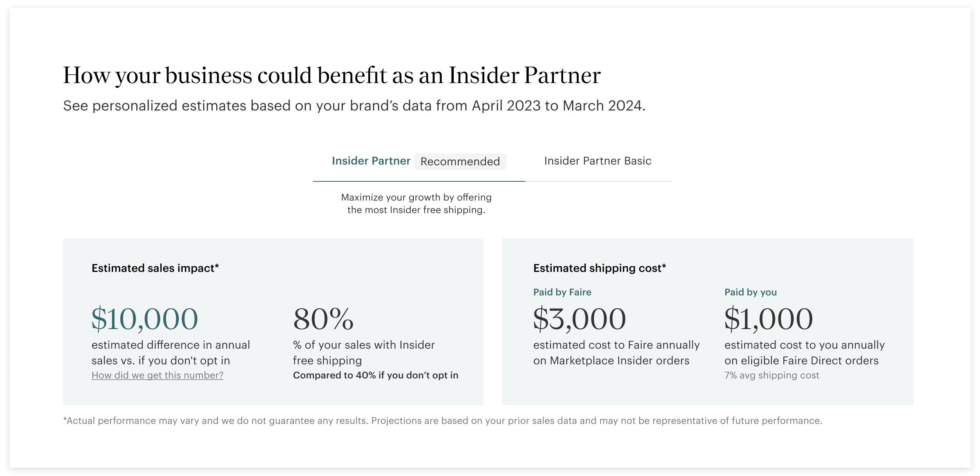
Task: Click the main Insider Partner benefit headline
Action: [x=331, y=75]
